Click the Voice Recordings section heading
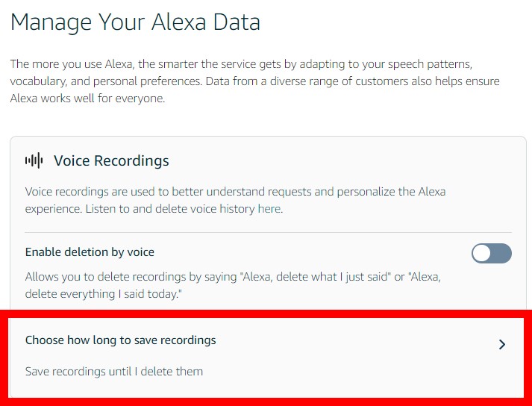 pyautogui.click(x=111, y=160)
